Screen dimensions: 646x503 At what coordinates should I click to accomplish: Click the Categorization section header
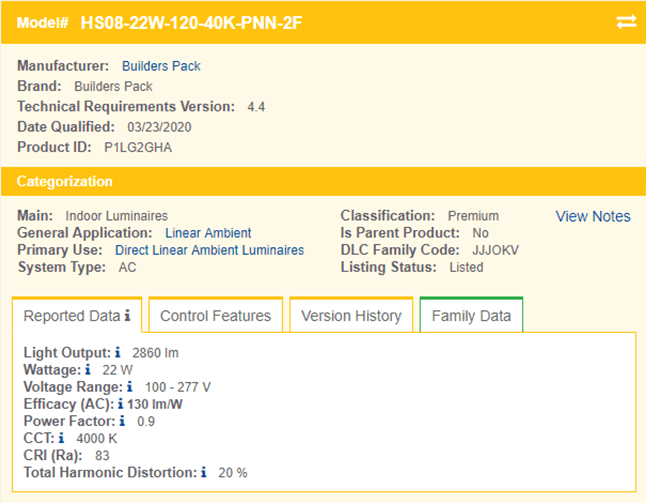pos(65,181)
